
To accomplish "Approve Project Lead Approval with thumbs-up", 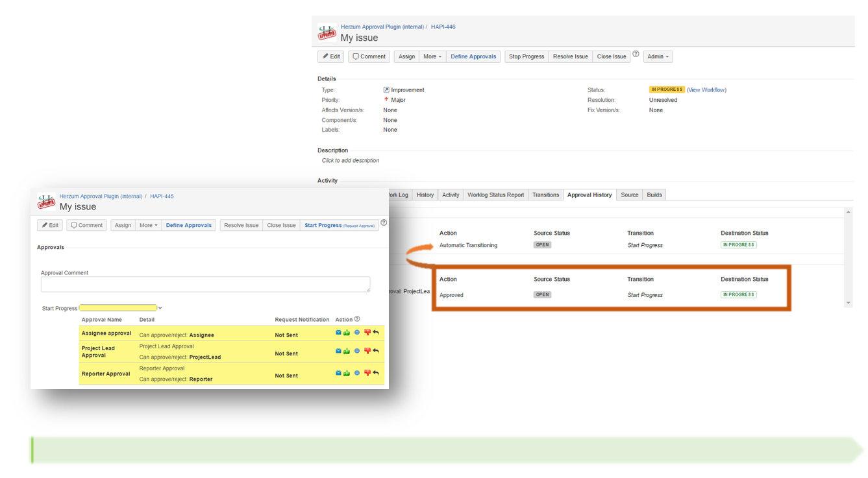I will click(x=347, y=351).
